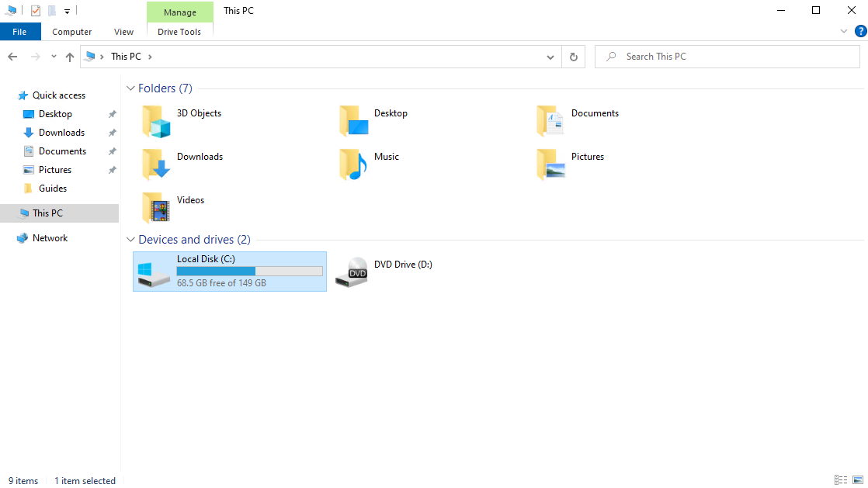This screenshot has width=868, height=488.
Task: Collapse the Folders (7) group
Action: pyautogui.click(x=130, y=88)
